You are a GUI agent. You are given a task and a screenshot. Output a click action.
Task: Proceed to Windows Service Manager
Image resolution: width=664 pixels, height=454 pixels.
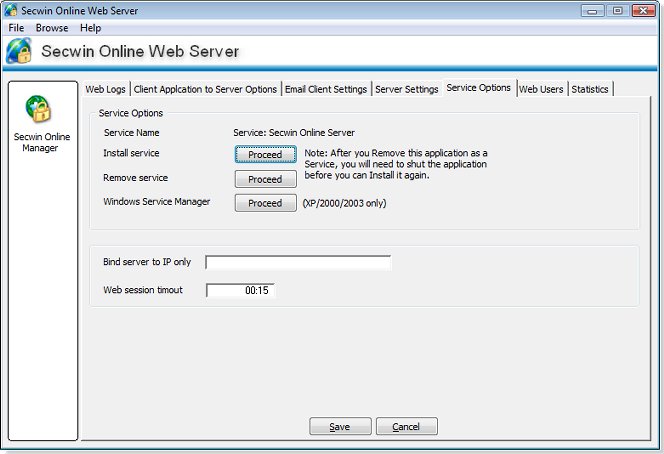coord(265,203)
